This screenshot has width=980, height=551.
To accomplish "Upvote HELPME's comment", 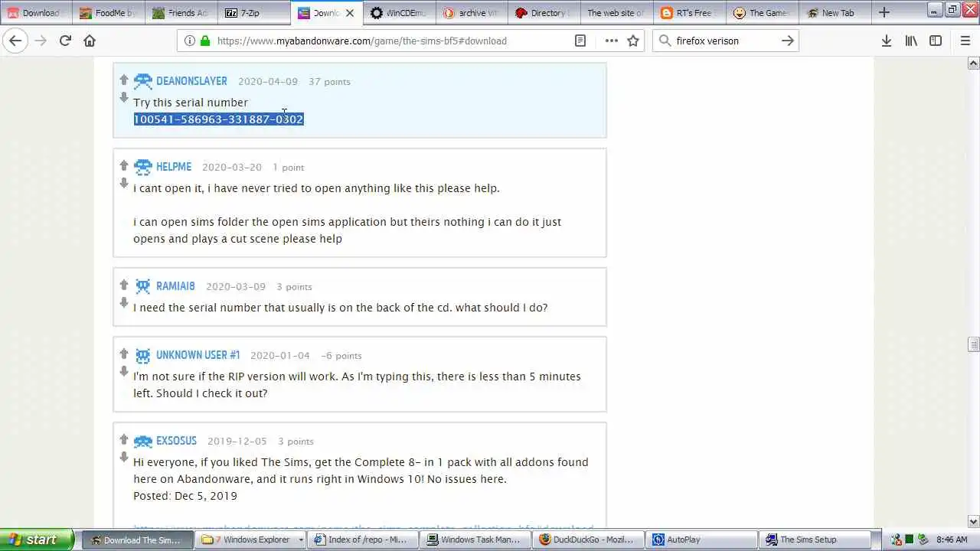I will [124, 165].
